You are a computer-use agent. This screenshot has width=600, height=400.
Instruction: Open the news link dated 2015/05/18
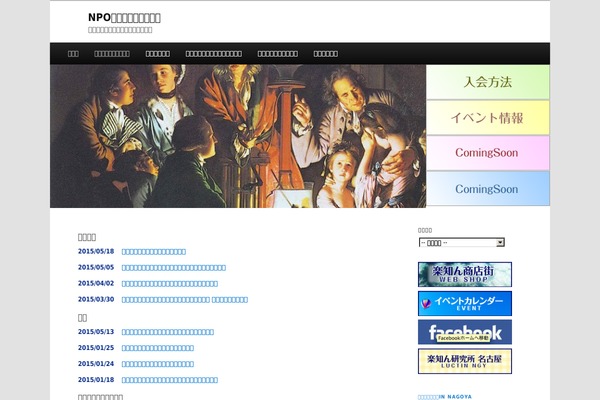pos(154,251)
